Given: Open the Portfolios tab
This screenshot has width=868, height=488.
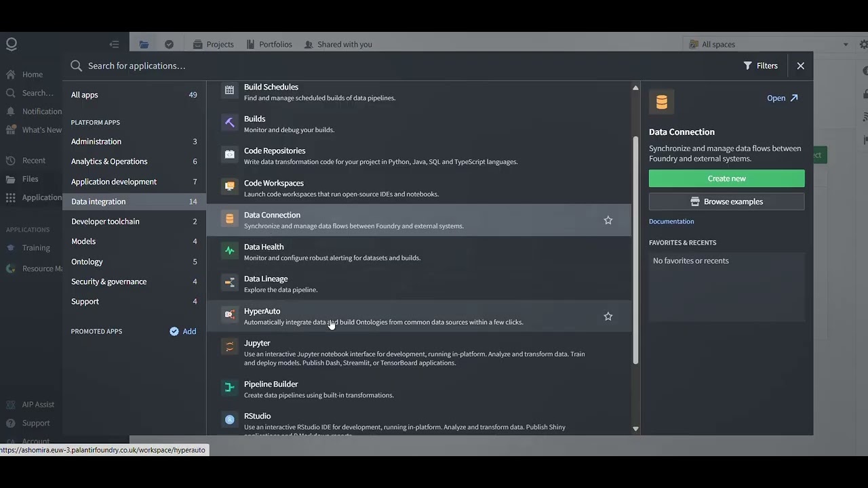Looking at the screenshot, I should click(x=269, y=44).
